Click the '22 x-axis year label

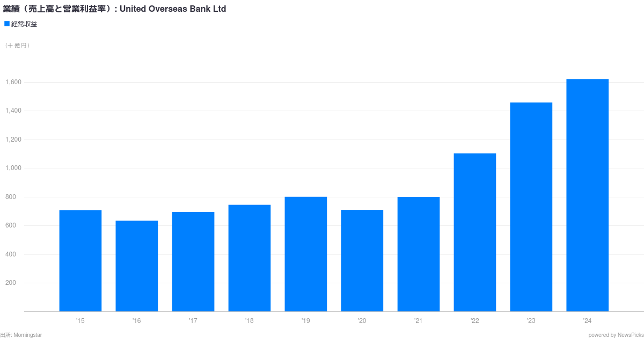475,321
